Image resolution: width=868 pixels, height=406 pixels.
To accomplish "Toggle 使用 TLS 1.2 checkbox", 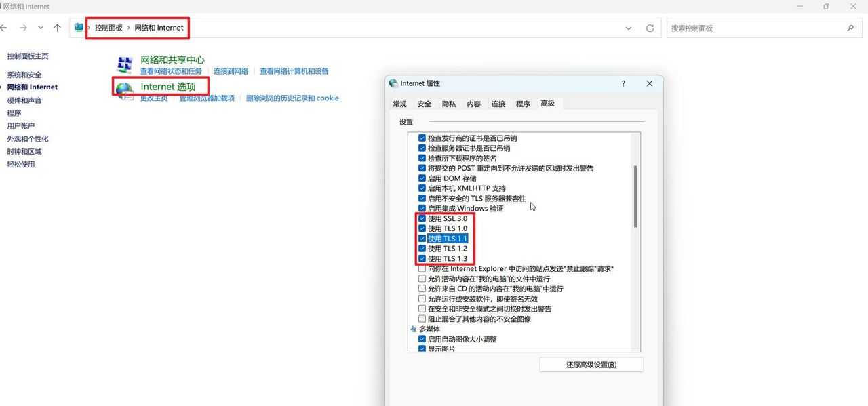I will coord(422,249).
